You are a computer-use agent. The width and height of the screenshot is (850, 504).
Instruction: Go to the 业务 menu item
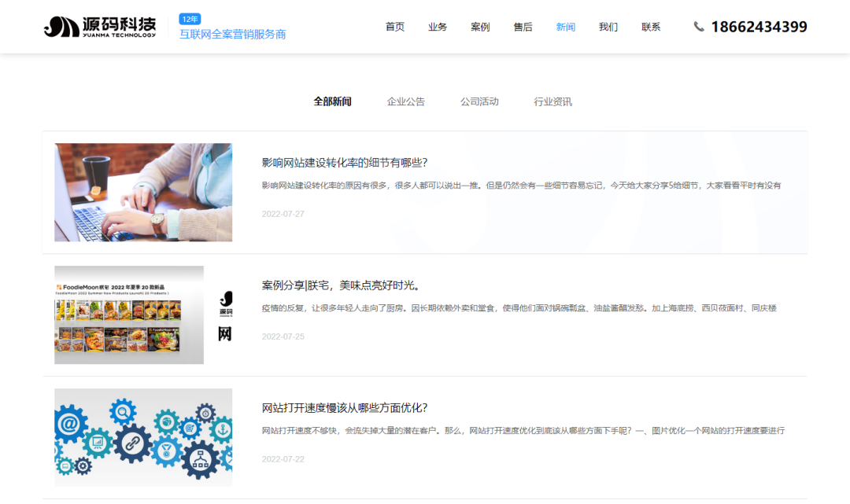point(438,27)
